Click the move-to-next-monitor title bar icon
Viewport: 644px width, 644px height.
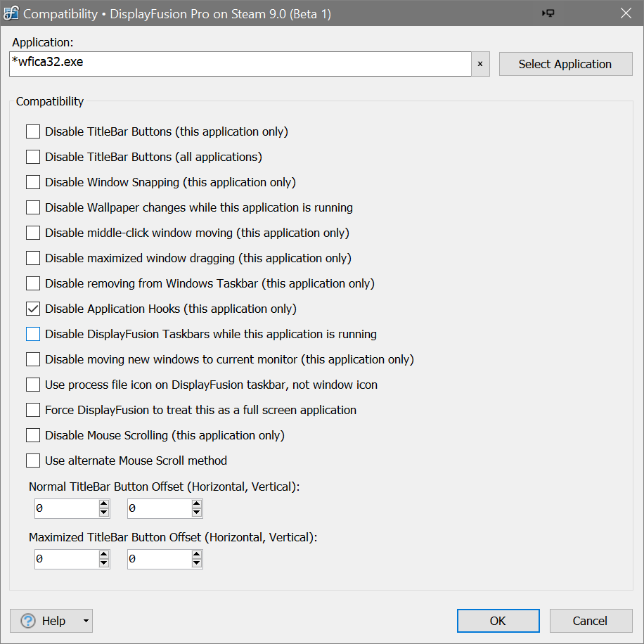pos(549,13)
